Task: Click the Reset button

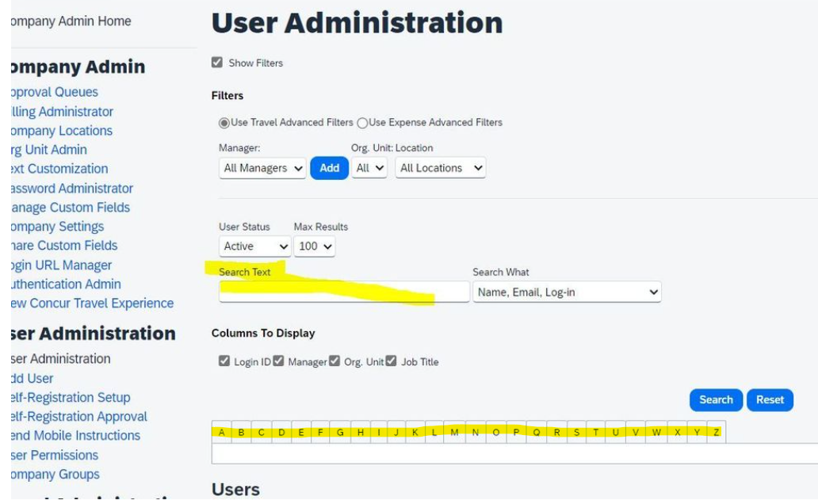Action: tap(770, 400)
